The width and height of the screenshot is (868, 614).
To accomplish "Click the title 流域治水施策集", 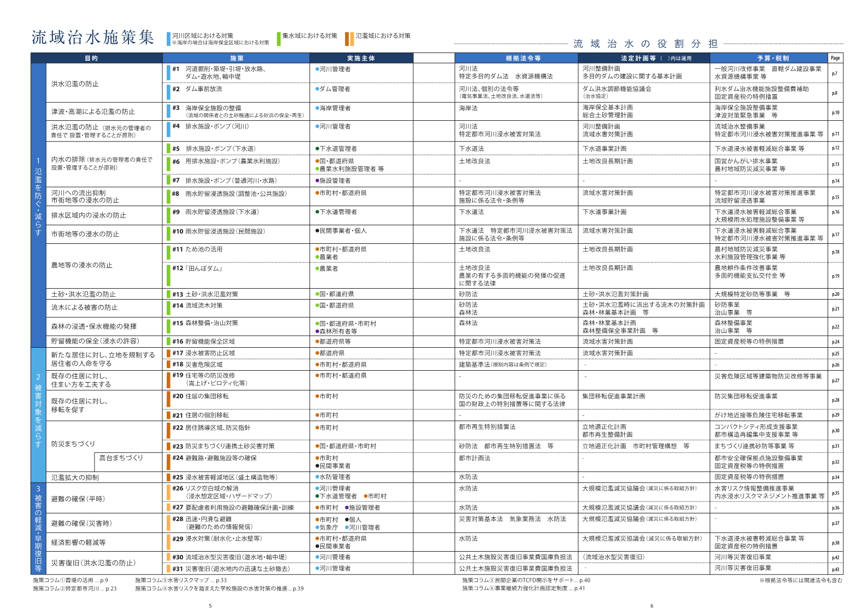I will tap(93, 37).
